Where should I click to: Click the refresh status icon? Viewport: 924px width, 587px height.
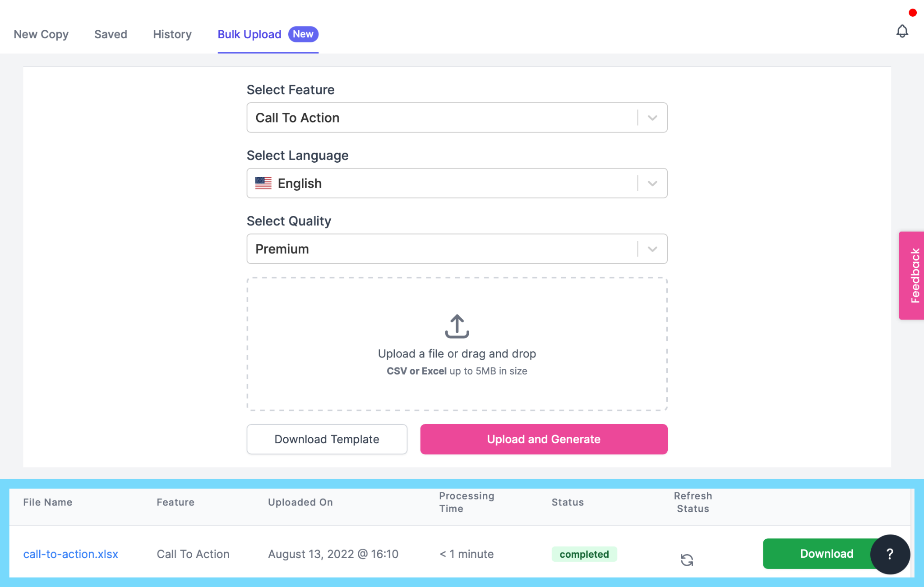[x=687, y=559]
